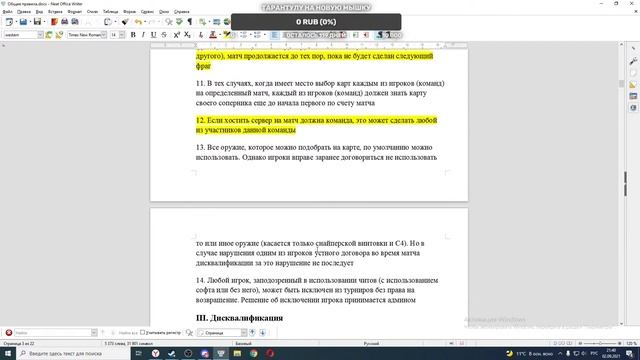
Task: Click the 'Русский' language in status bar
Action: (371, 344)
